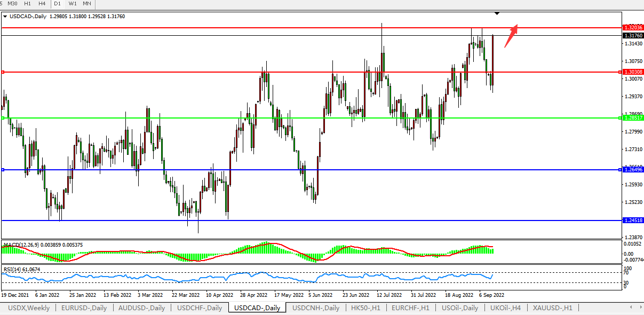Select the H1 timeframe button

coord(28,4)
